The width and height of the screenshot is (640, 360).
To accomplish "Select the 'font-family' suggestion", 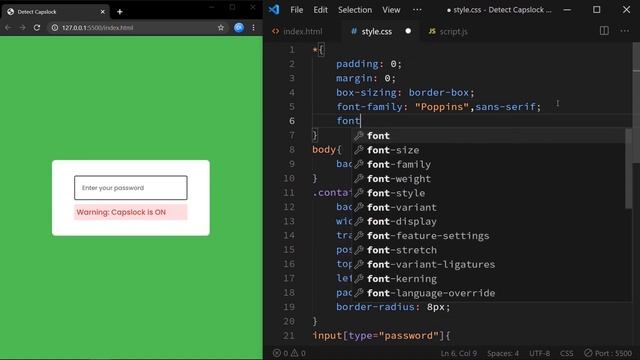I will (489, 164).
